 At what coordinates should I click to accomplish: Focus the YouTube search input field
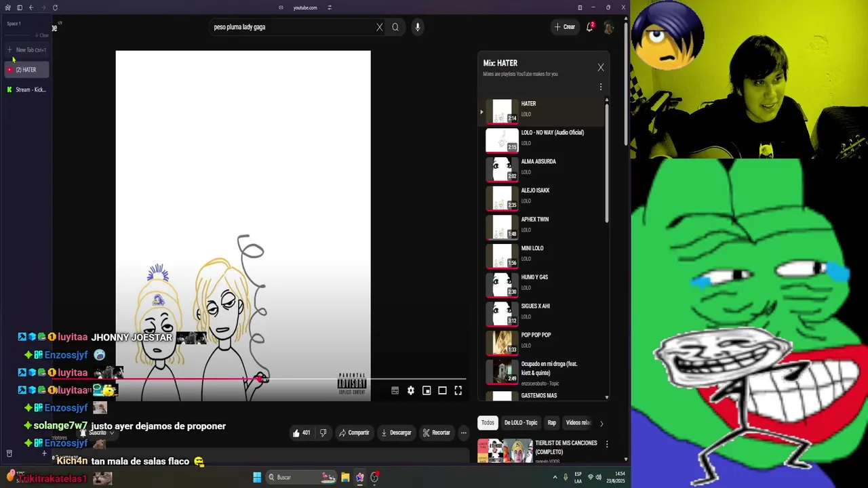[292, 27]
